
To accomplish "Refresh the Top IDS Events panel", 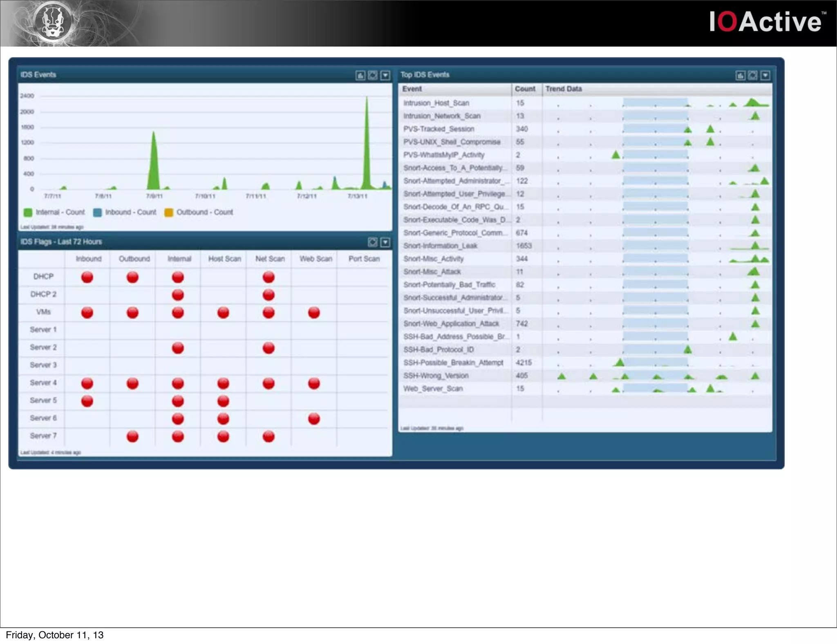I will (x=753, y=76).
